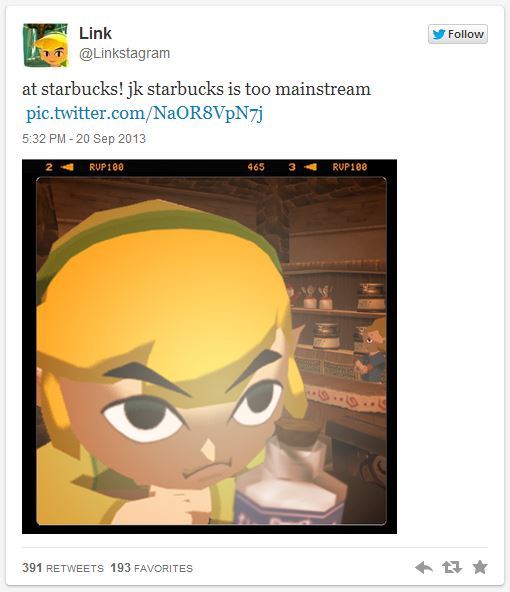This screenshot has height=592, width=510.
Task: Click the left RVP100 film label
Action: (106, 167)
